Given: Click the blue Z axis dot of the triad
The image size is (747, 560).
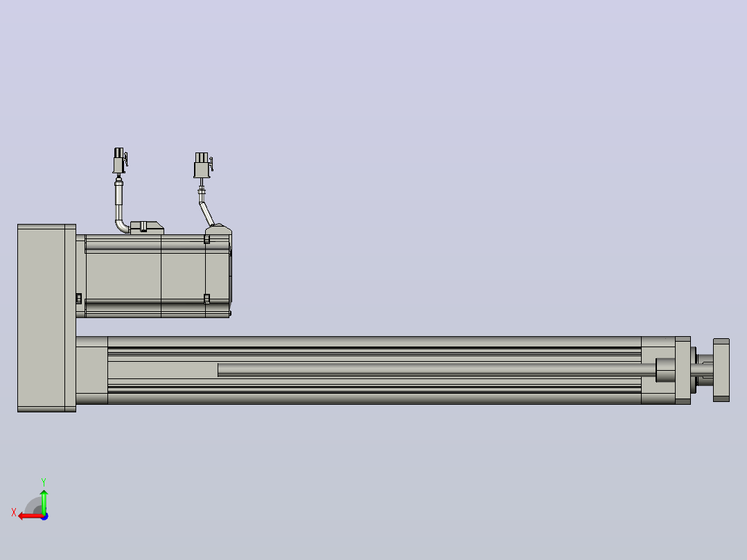Looking at the screenshot, I should coord(45,516).
